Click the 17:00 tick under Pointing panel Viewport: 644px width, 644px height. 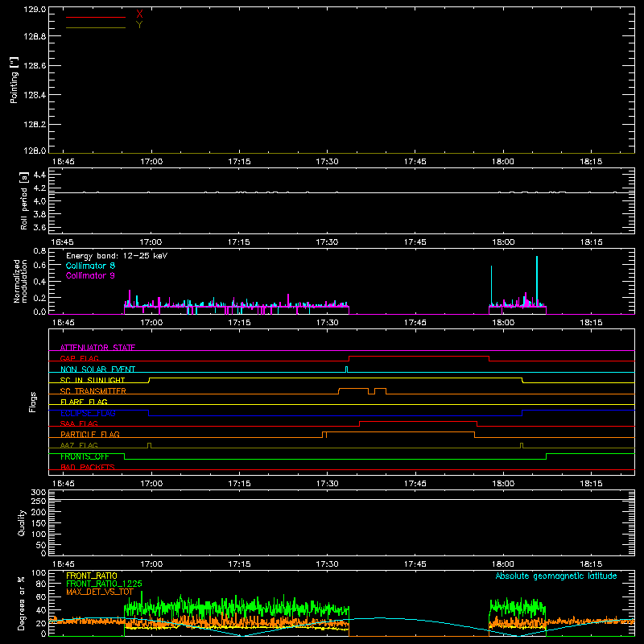tap(151, 162)
